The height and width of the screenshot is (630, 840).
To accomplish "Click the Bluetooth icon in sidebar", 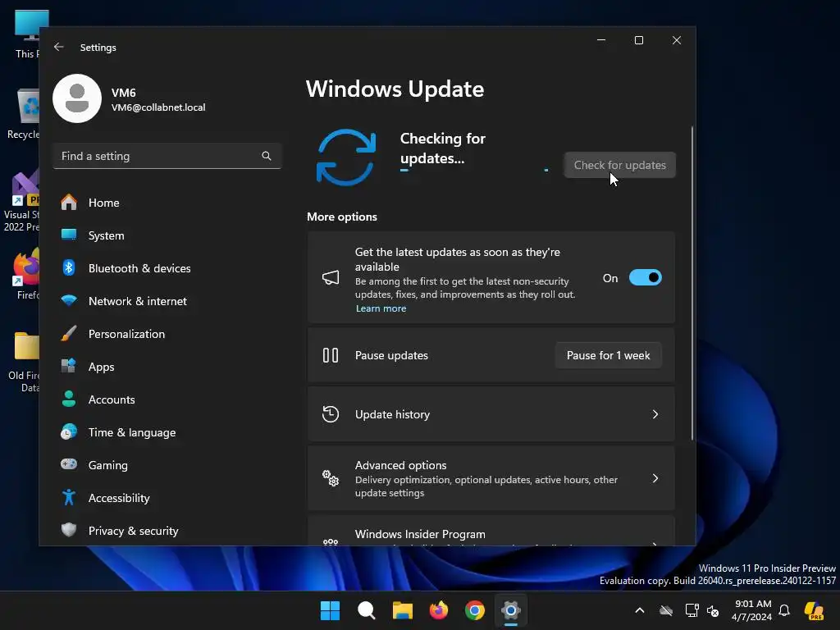I will tap(69, 268).
